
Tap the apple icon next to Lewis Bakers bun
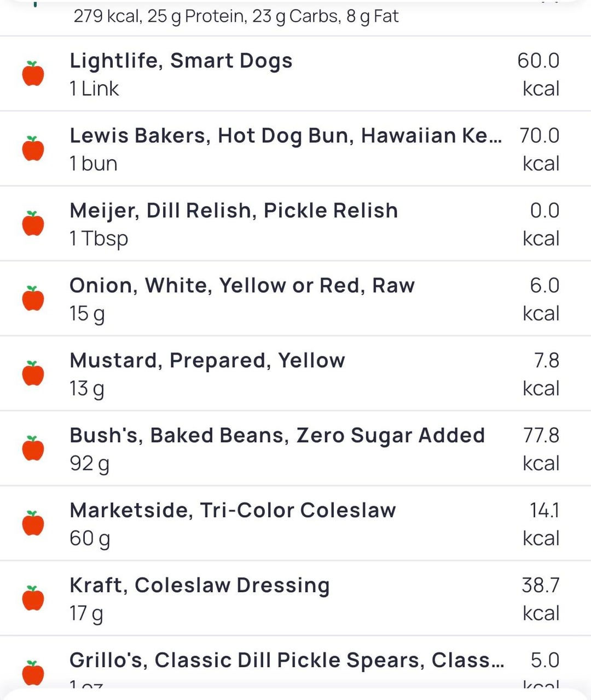tap(33, 149)
